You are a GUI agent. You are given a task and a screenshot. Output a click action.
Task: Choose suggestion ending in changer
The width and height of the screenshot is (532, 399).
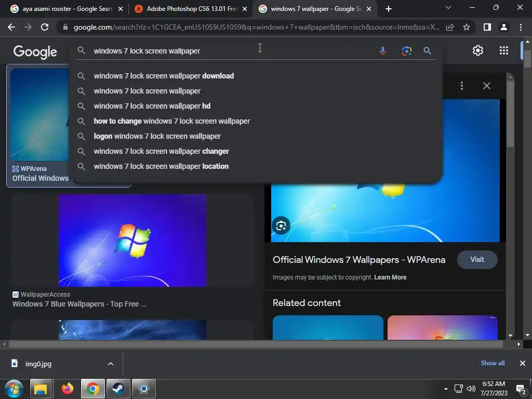click(x=256, y=151)
